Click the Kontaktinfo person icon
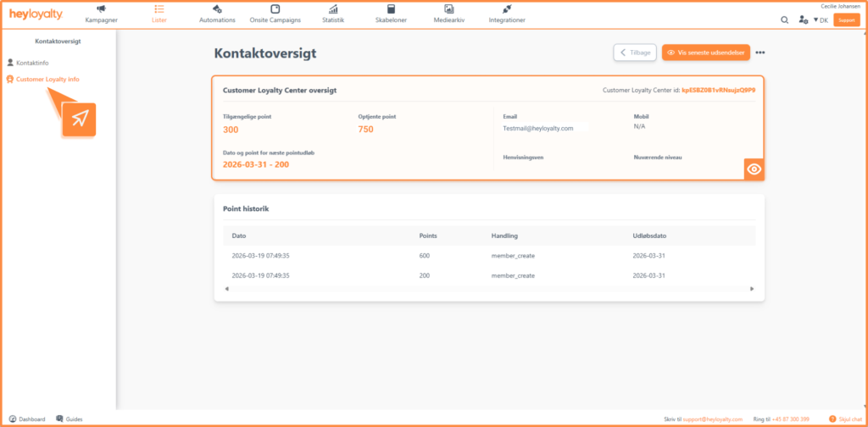This screenshot has height=427, width=868. pos(10,63)
